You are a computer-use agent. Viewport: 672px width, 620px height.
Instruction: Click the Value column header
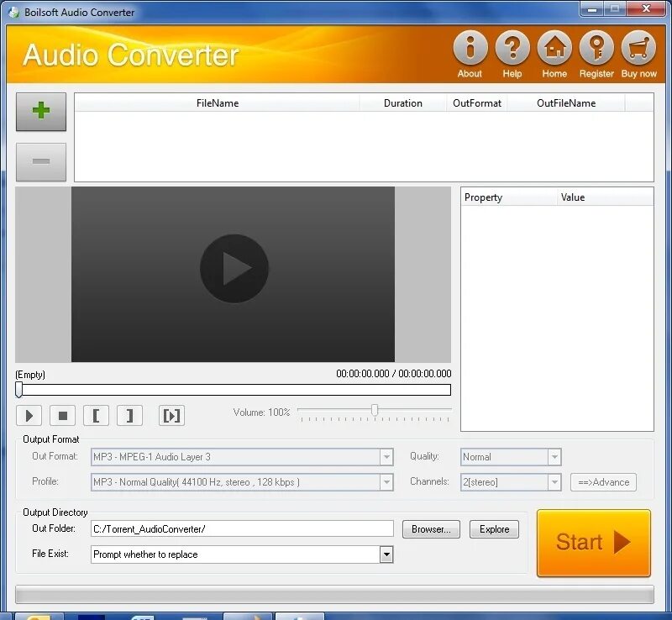pyautogui.click(x=605, y=197)
